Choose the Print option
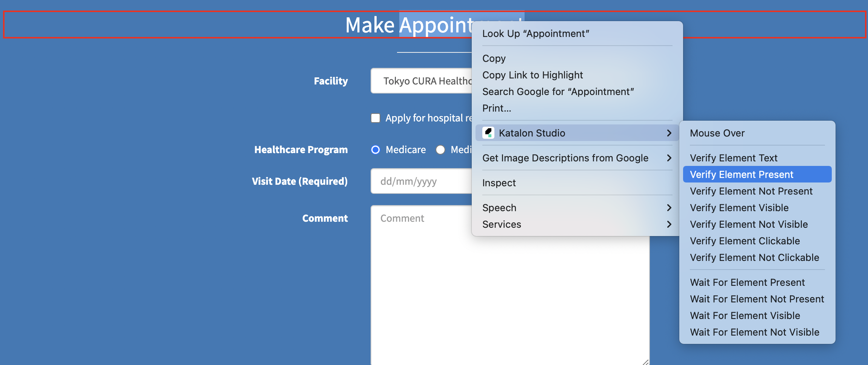The height and width of the screenshot is (365, 868). 496,108
